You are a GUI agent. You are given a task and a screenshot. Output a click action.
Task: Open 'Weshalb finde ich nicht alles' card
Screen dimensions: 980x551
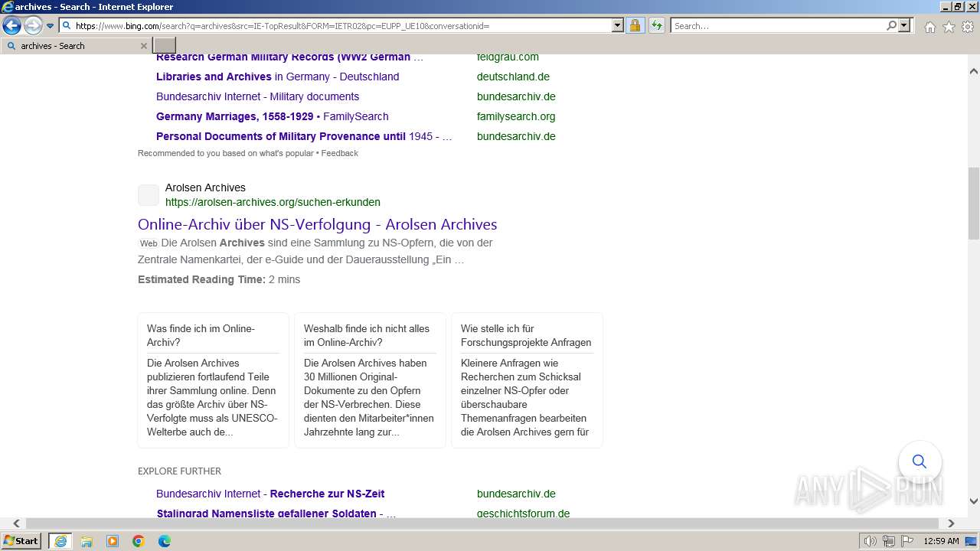(x=370, y=380)
